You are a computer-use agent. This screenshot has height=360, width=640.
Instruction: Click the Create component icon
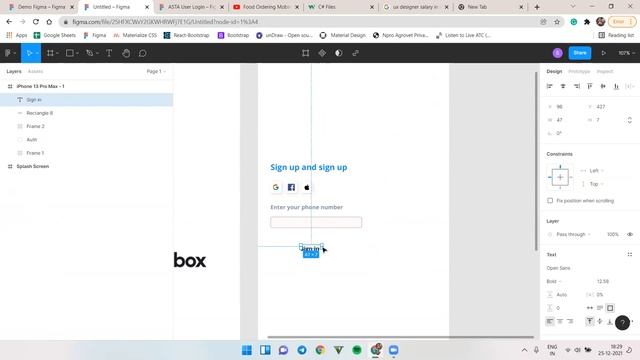pos(322,53)
